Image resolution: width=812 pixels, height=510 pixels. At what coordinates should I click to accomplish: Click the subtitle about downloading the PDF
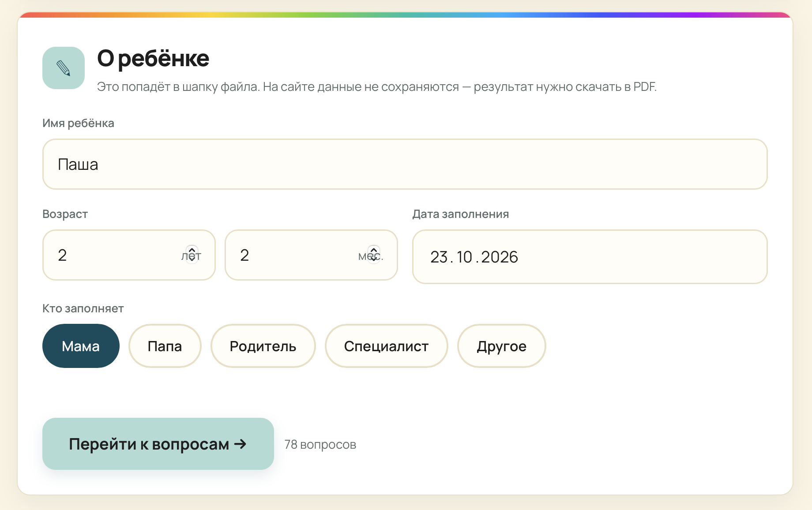(x=377, y=87)
